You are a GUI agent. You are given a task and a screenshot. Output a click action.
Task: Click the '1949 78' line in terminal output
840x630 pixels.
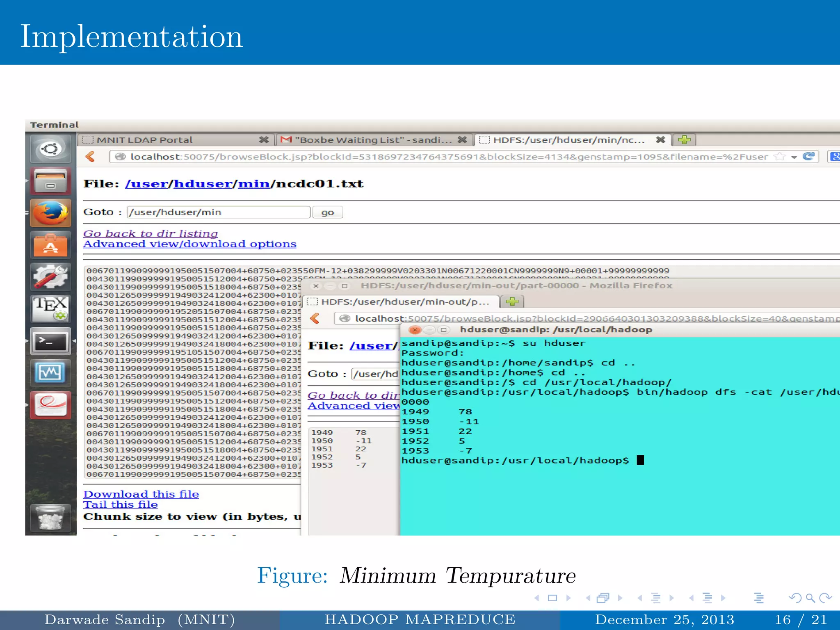tap(437, 412)
